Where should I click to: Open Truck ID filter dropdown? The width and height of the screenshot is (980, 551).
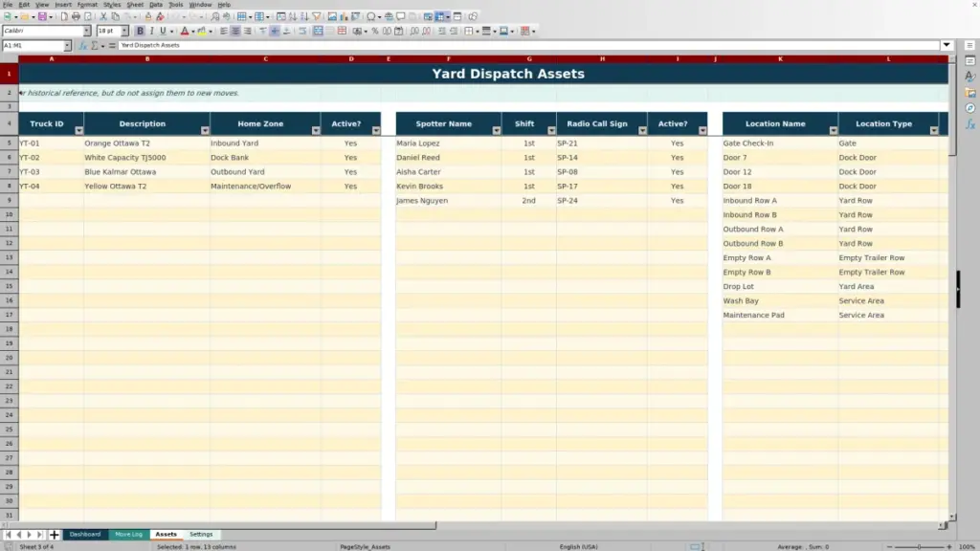tap(78, 130)
